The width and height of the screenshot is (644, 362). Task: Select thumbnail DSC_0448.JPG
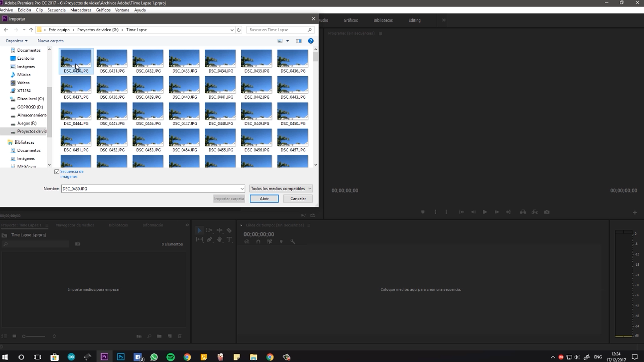(x=220, y=114)
